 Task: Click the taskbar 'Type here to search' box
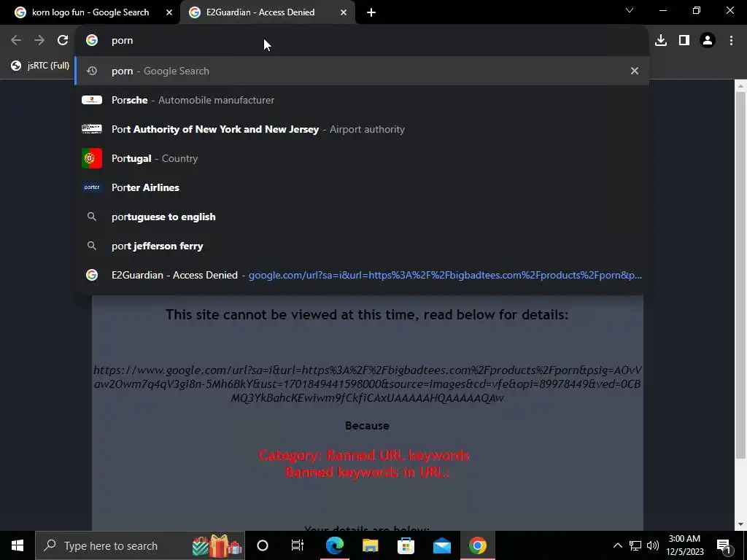(x=140, y=545)
